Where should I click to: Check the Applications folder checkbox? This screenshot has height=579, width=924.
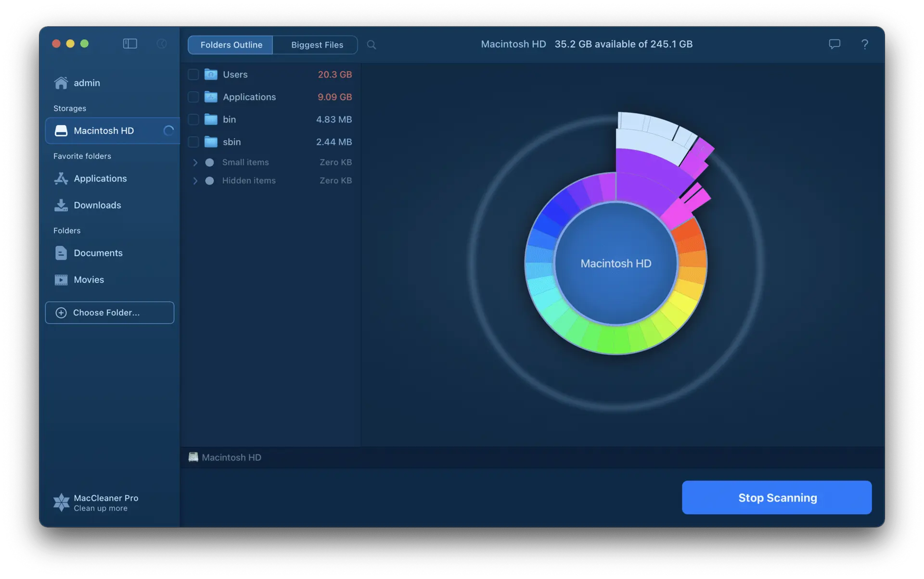[x=193, y=97]
